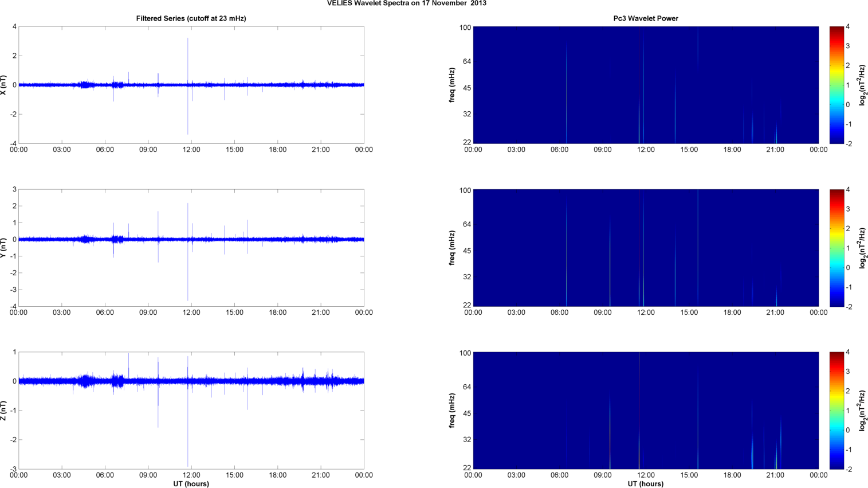This screenshot has width=868, height=488.
Task: Click "freq (mHz)" label of top wavelet plot
Action: click(452, 85)
